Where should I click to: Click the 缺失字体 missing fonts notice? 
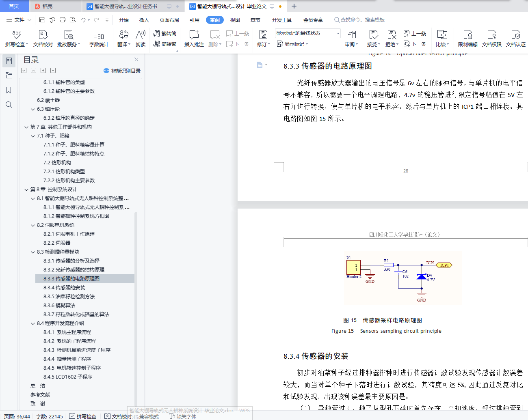[183, 416]
